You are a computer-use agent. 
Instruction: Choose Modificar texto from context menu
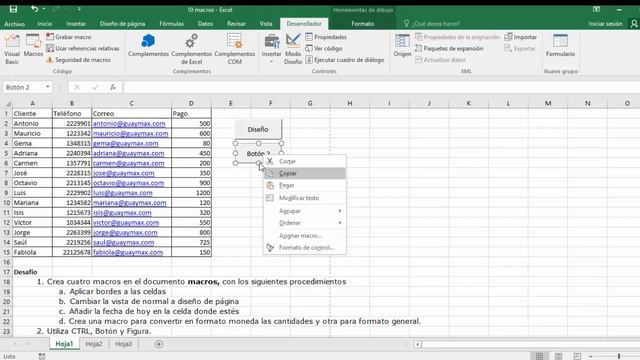tap(305, 198)
